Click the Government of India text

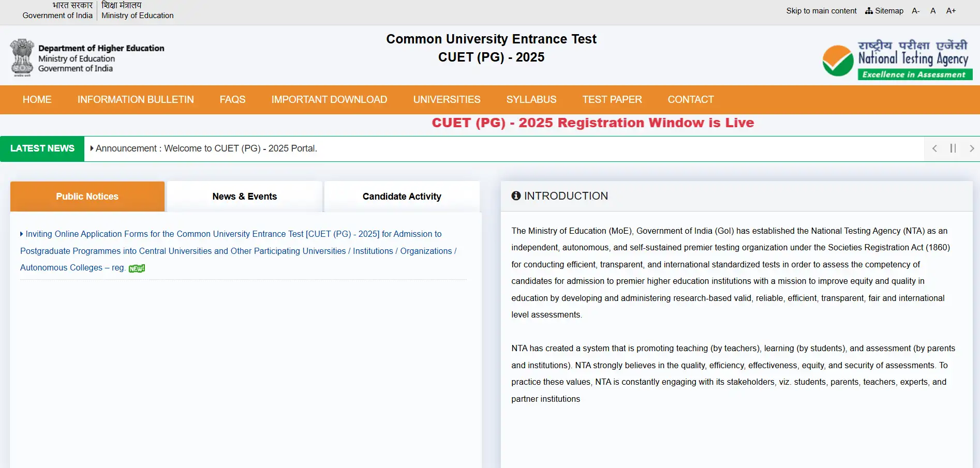pyautogui.click(x=57, y=16)
